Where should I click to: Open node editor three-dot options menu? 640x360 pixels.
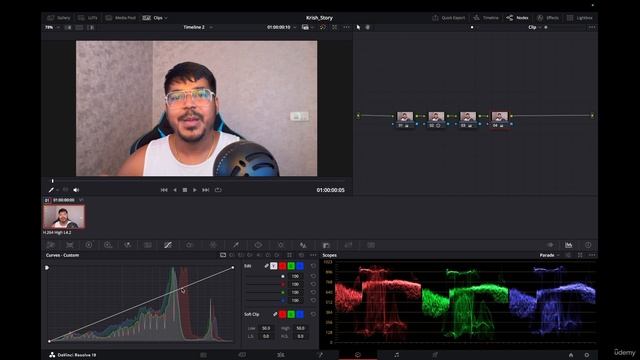click(x=592, y=27)
